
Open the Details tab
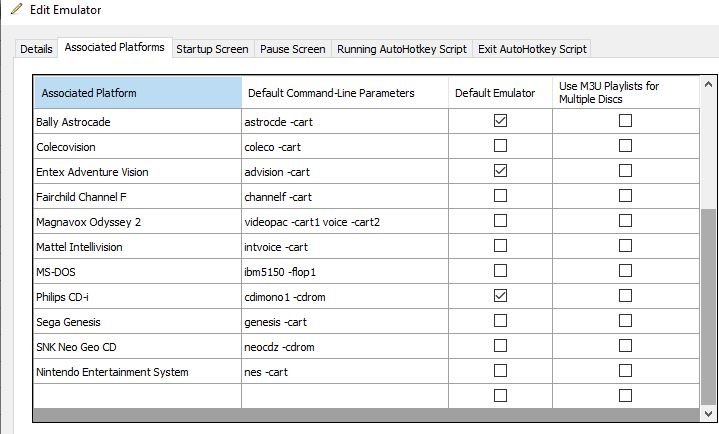pyautogui.click(x=36, y=49)
